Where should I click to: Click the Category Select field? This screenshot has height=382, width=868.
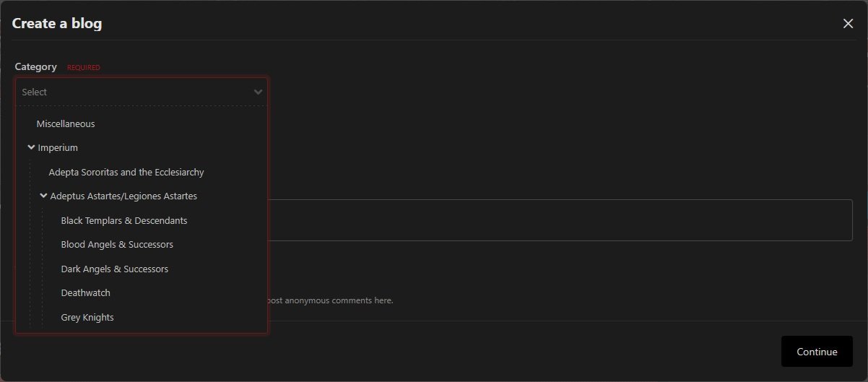pos(142,92)
